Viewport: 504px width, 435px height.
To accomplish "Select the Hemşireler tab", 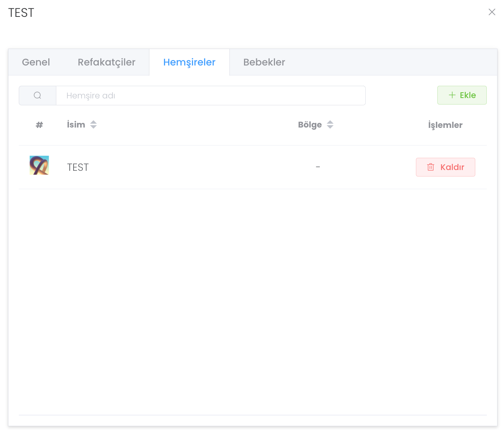I will tap(189, 62).
